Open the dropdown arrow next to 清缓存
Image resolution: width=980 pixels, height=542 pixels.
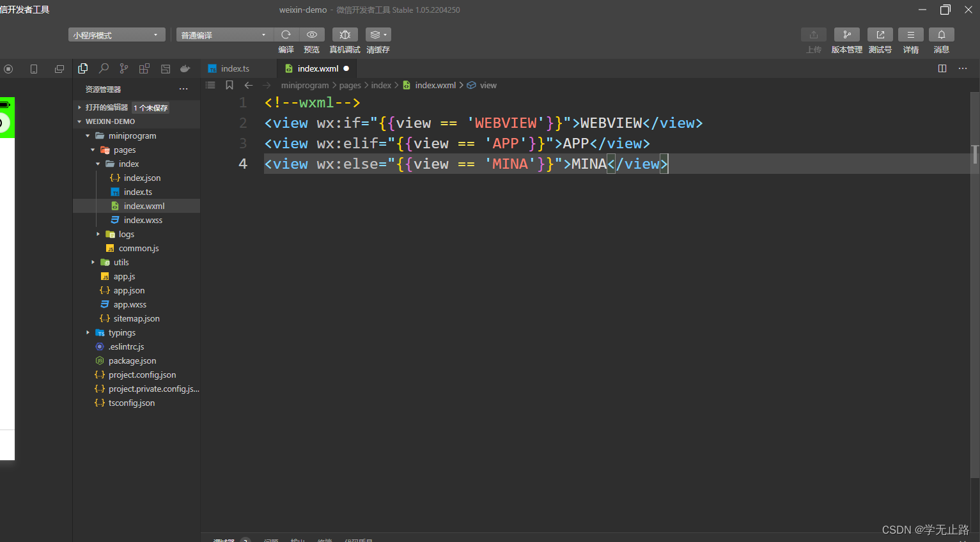point(385,35)
